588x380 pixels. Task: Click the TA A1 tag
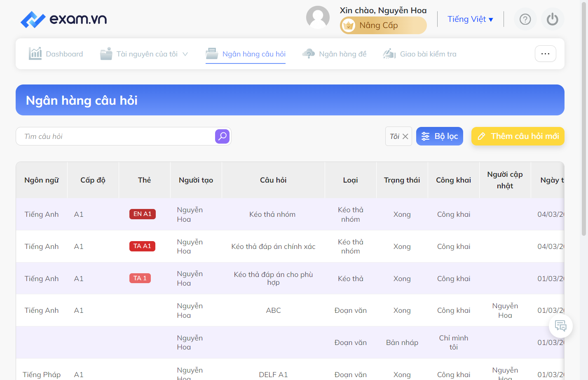tap(142, 246)
